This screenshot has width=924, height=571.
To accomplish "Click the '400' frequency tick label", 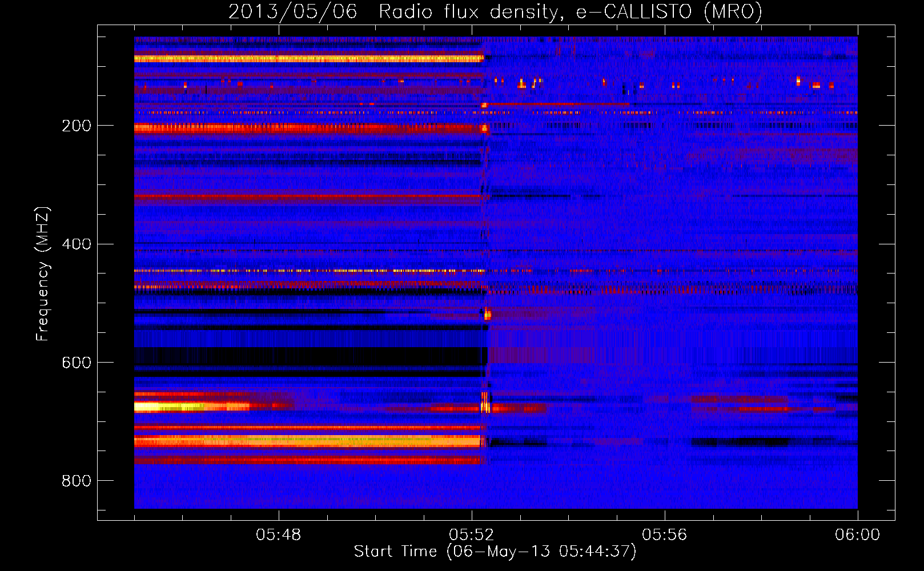I will pyautogui.click(x=77, y=244).
